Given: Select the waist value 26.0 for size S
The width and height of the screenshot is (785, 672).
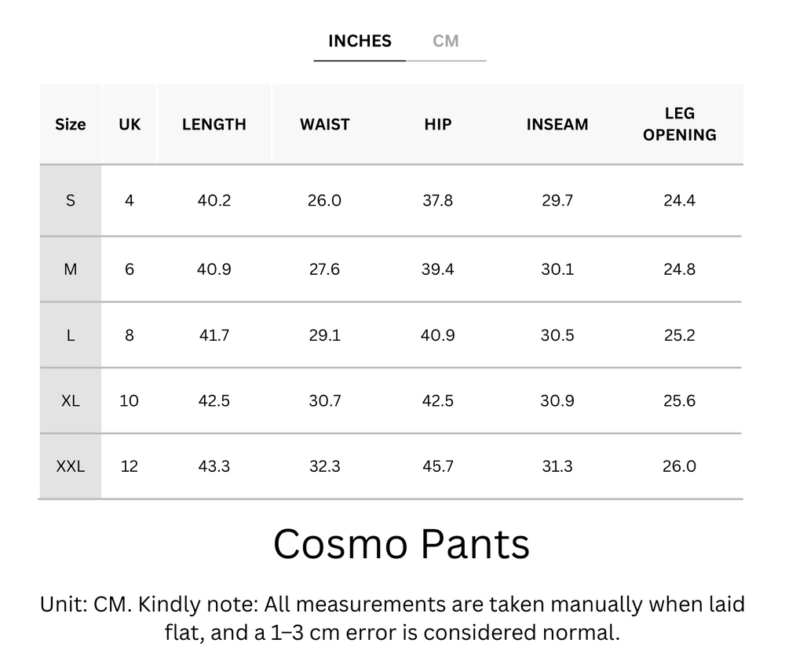Looking at the screenshot, I should [324, 200].
